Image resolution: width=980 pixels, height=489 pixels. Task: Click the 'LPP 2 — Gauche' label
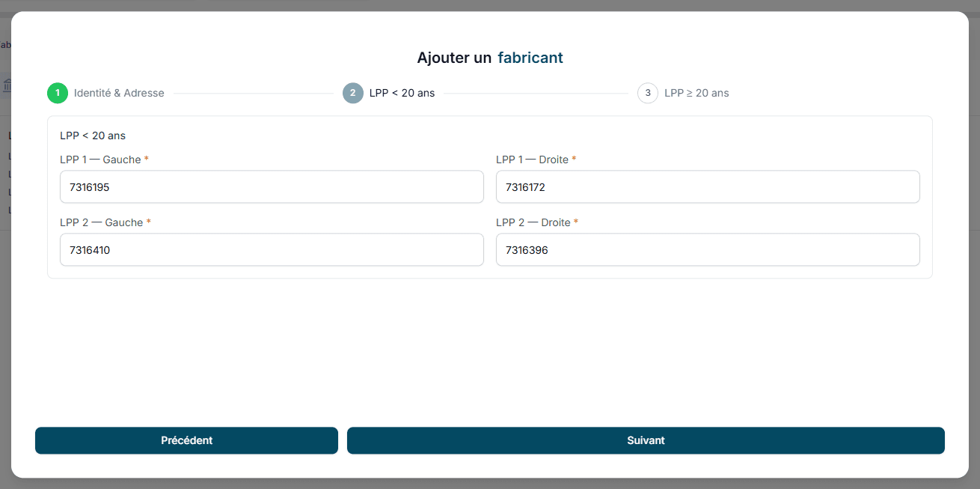[105, 222]
